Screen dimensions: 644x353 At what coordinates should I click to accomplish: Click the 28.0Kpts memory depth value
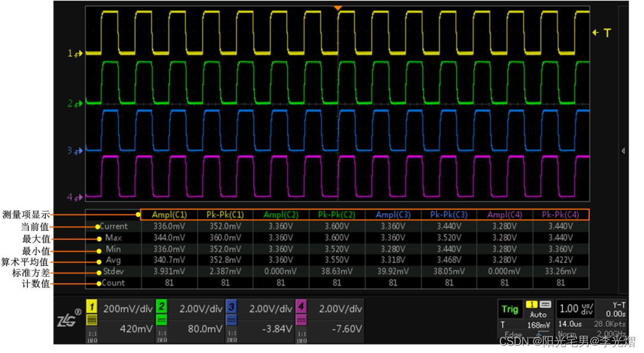(x=609, y=324)
